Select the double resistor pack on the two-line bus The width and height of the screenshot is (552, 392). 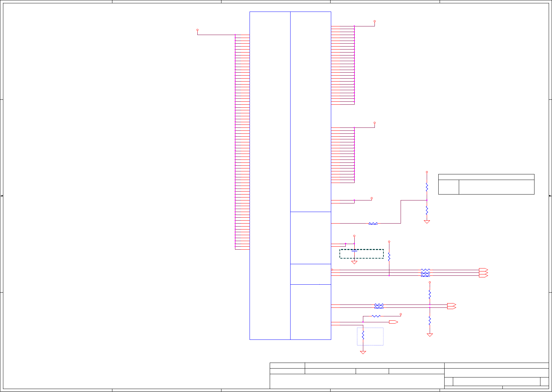(x=379, y=306)
